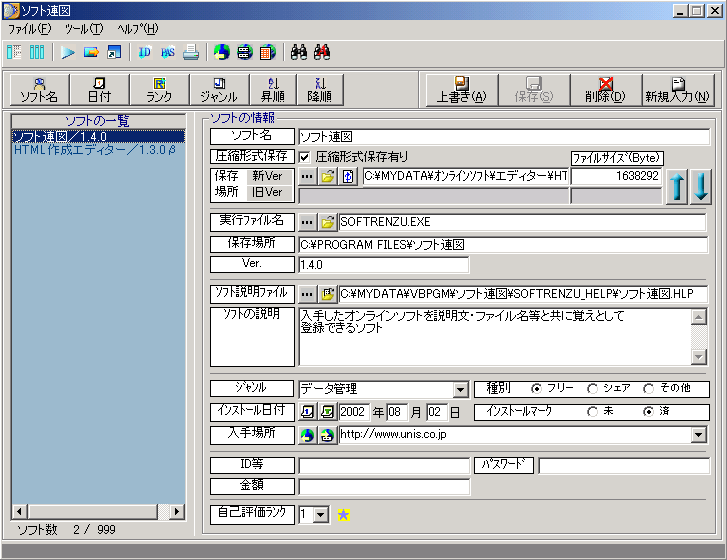Sort the list by ランク

(x=159, y=90)
